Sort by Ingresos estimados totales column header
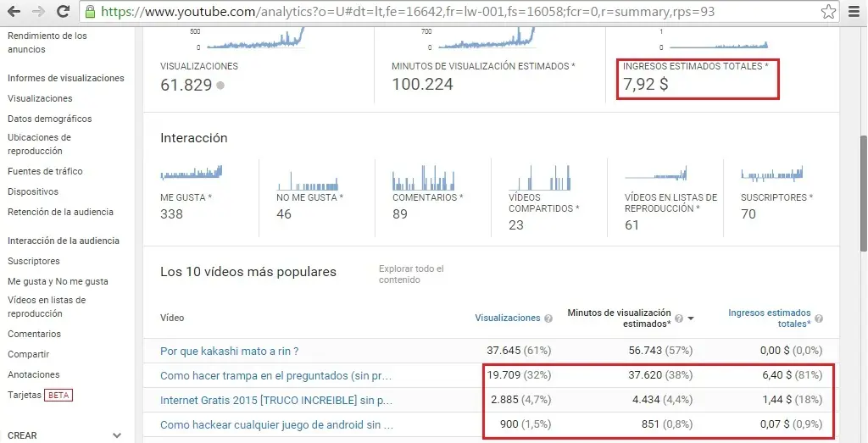868x443 pixels. coord(770,318)
